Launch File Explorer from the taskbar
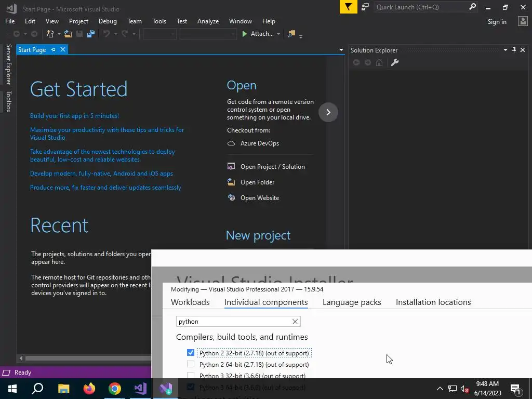This screenshot has width=532, height=399. tap(63, 389)
